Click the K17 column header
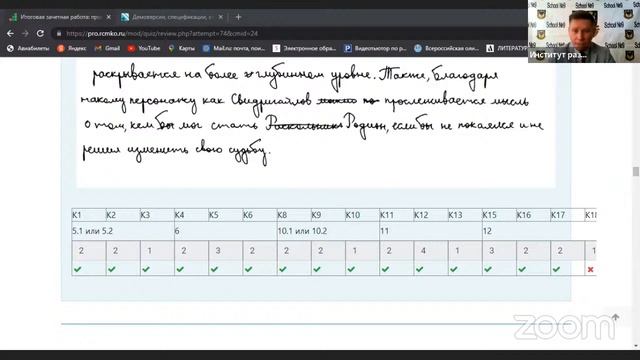The height and width of the screenshot is (360, 640). click(569, 215)
